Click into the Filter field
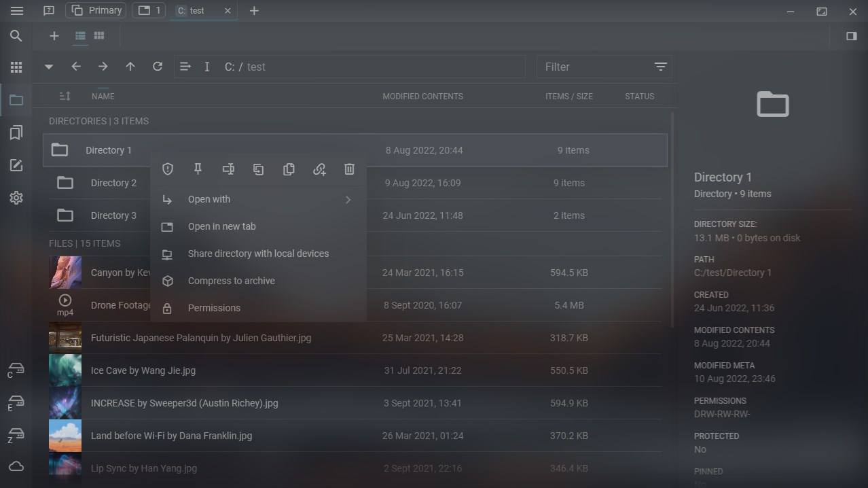This screenshot has height=488, width=868. click(x=595, y=67)
